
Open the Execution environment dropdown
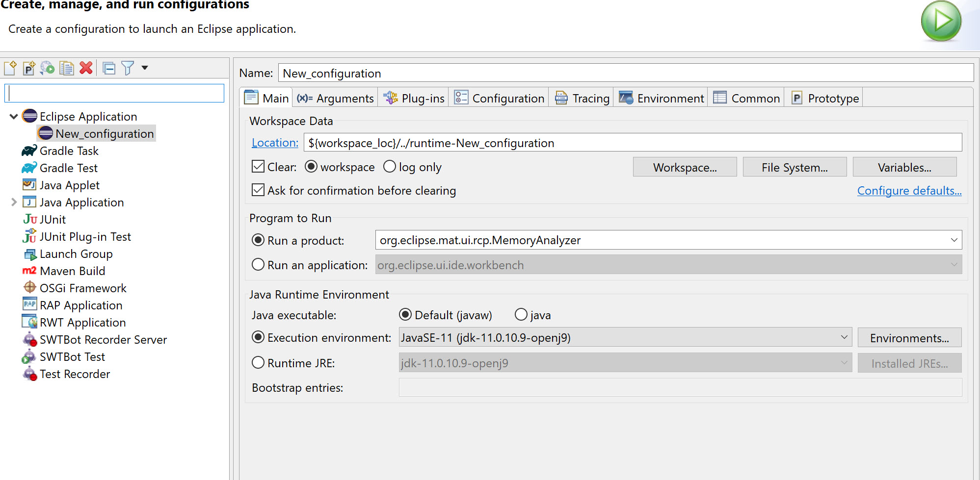pos(844,337)
